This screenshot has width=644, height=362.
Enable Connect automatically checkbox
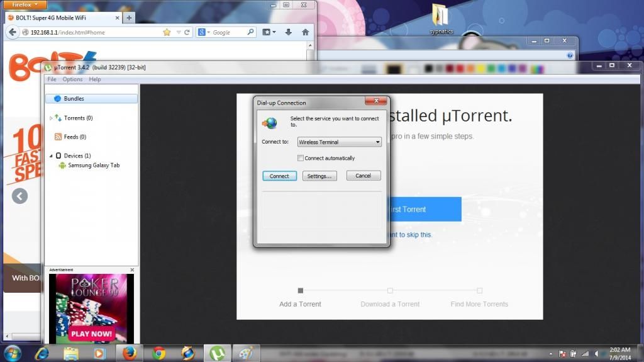point(300,158)
